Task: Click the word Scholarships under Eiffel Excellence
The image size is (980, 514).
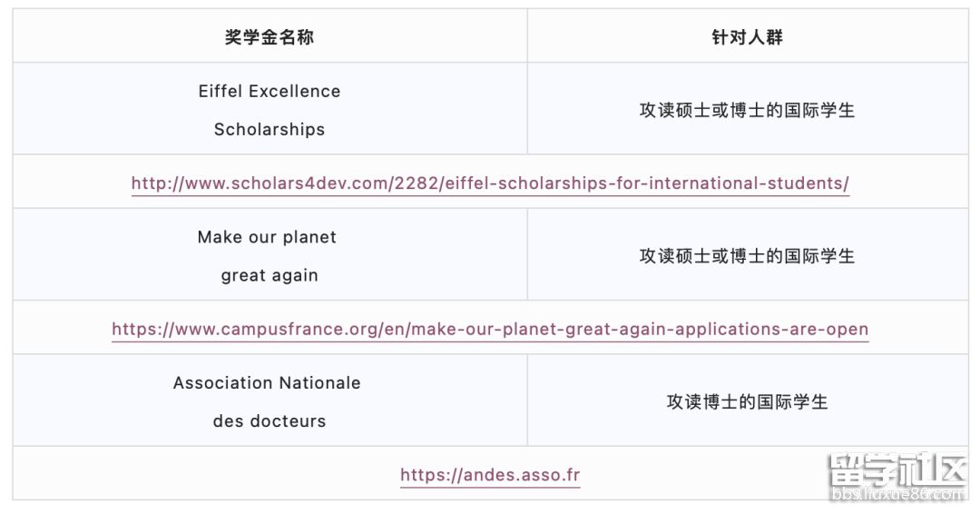Action: coord(269,130)
